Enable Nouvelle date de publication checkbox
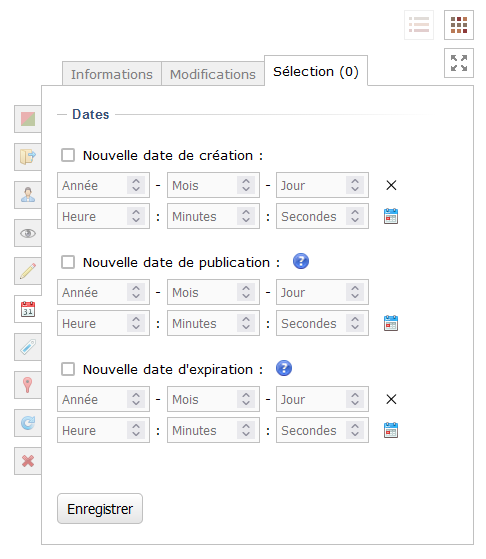This screenshot has height=559, width=486. 68,262
